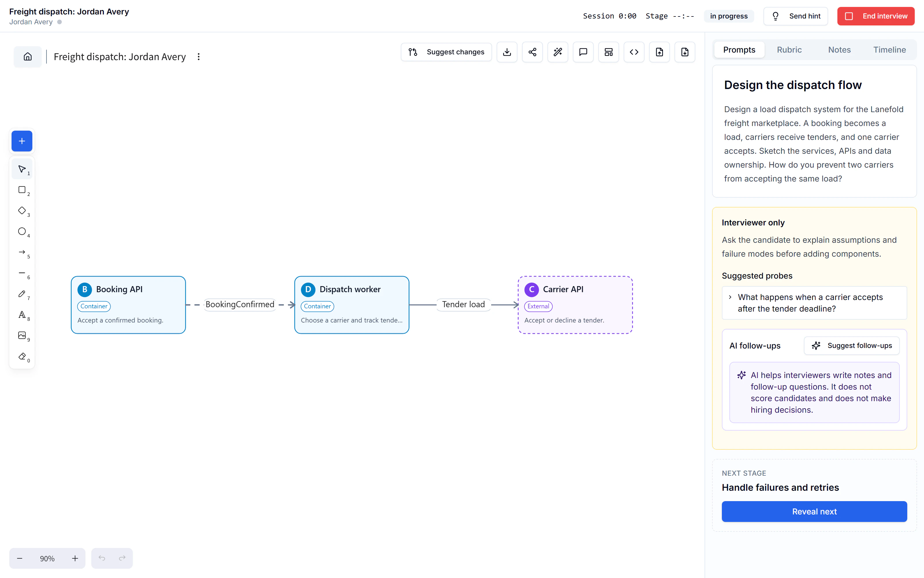This screenshot has height=578, width=924.
Task: Click the Suggest changes button
Action: pyautogui.click(x=446, y=52)
